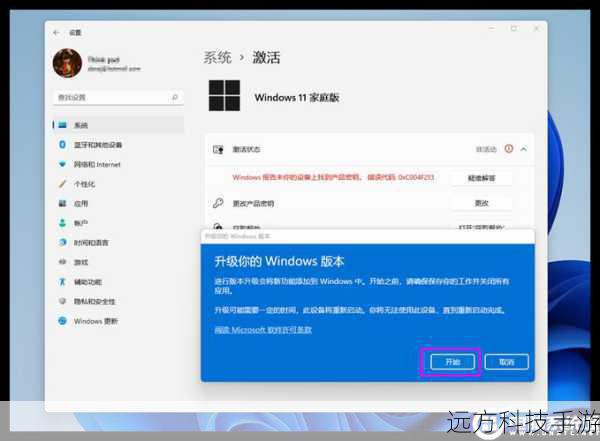Open the privacy and security section
Viewport: 600px width, 441px height.
click(118, 302)
